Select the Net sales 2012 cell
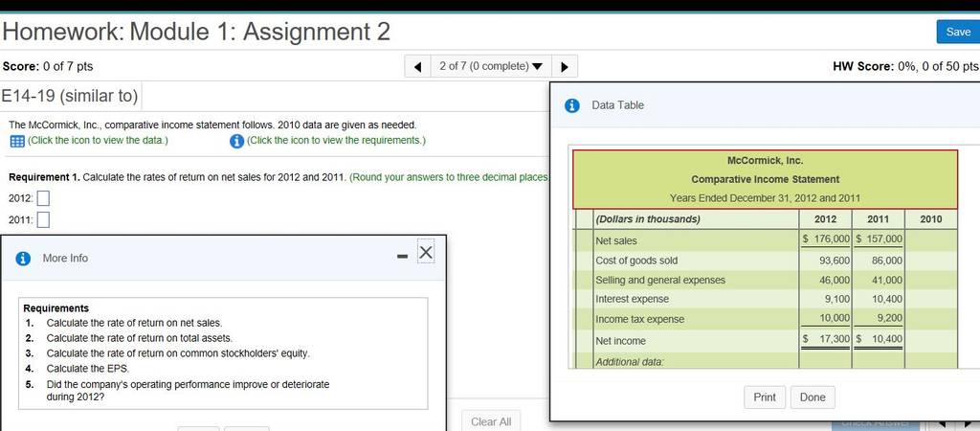The height and width of the screenshot is (431, 980). point(826,239)
